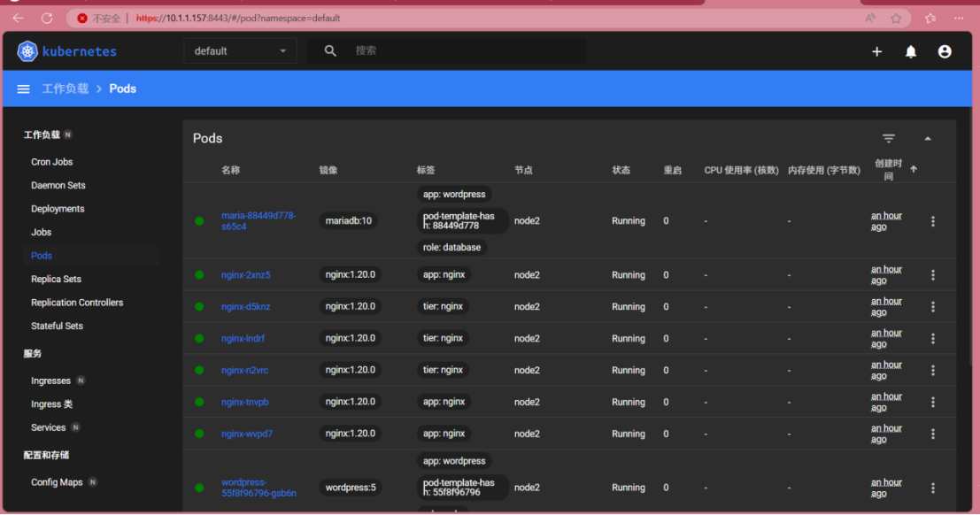Open Services in sidebar
The image size is (980, 515).
(x=48, y=427)
